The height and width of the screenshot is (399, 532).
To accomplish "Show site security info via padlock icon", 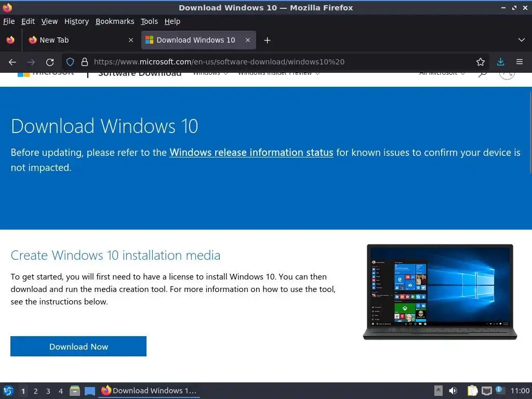I will click(x=85, y=62).
